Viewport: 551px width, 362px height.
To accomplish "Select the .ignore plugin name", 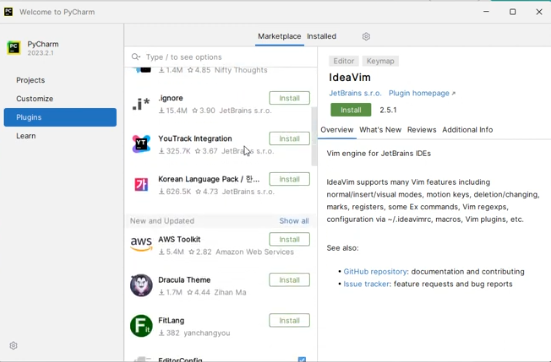I will pos(170,98).
